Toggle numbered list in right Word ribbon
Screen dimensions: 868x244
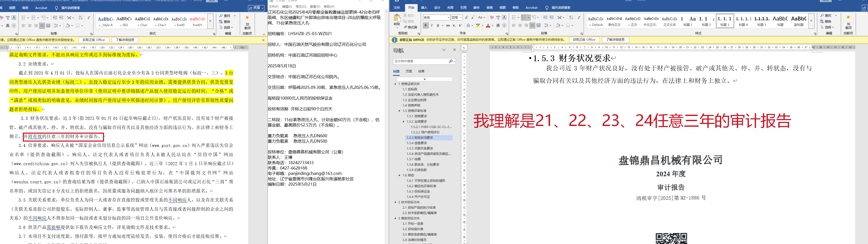[524, 17]
